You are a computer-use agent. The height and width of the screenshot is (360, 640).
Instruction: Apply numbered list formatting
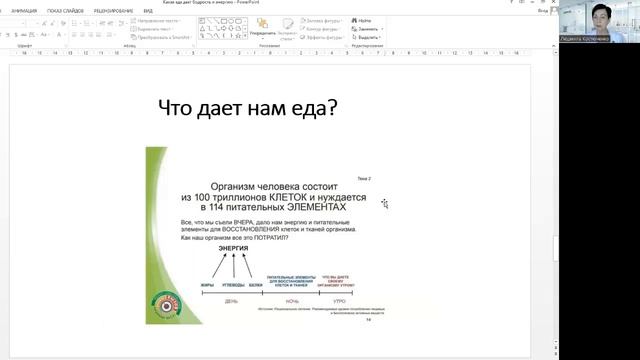pyautogui.click(x=88, y=23)
